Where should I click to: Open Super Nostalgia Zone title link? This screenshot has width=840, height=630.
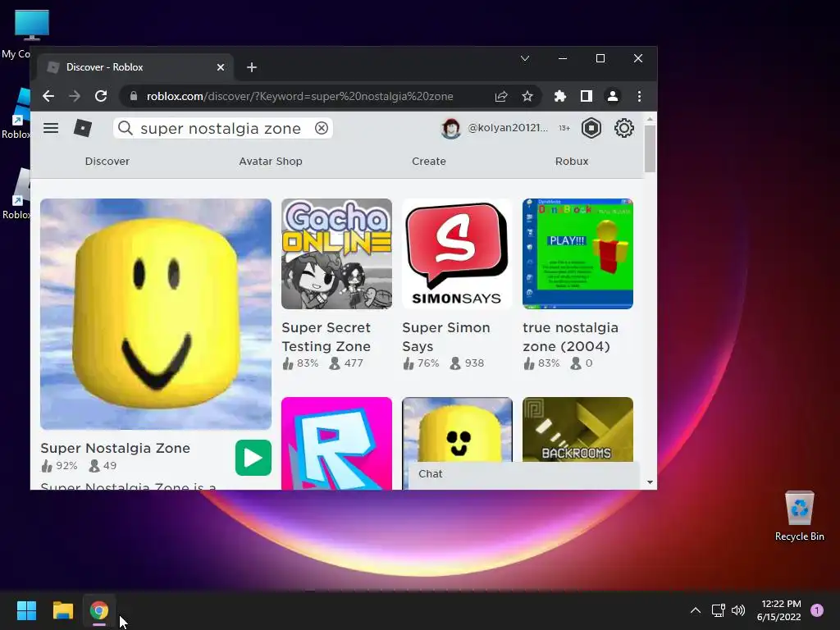click(x=115, y=448)
